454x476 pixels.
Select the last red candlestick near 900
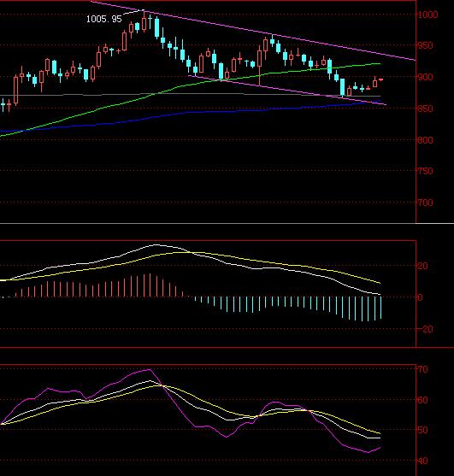click(380, 79)
